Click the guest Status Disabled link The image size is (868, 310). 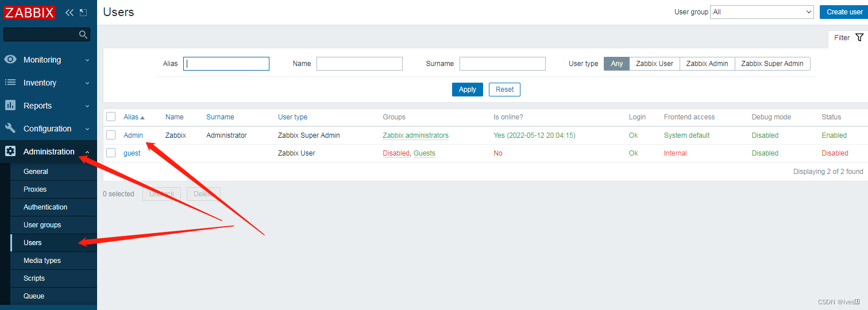835,153
